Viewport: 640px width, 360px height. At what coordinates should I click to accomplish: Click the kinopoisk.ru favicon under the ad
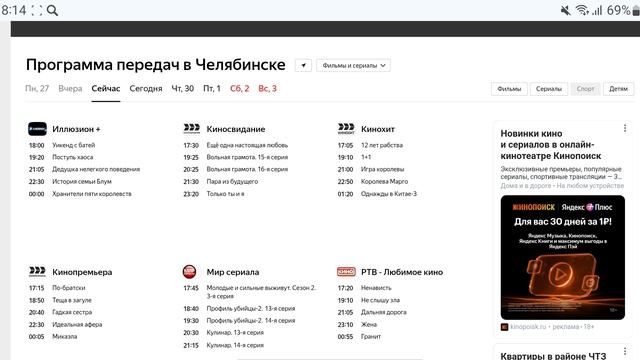coord(504,327)
